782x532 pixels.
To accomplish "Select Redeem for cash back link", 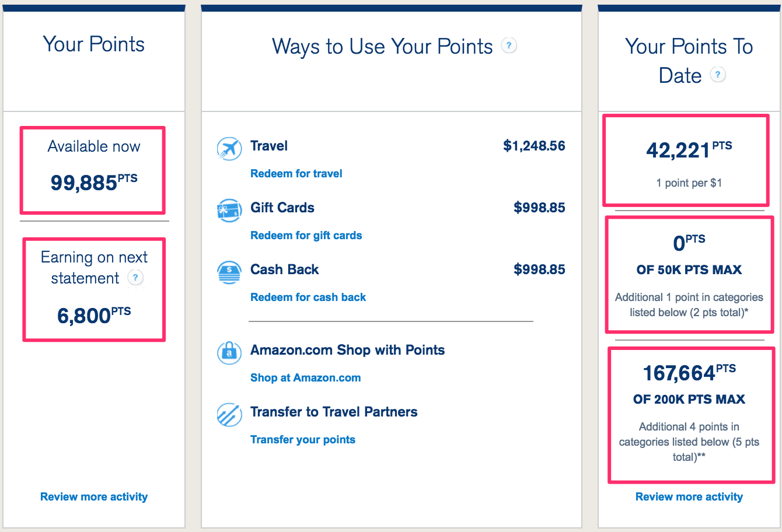I will (x=308, y=297).
